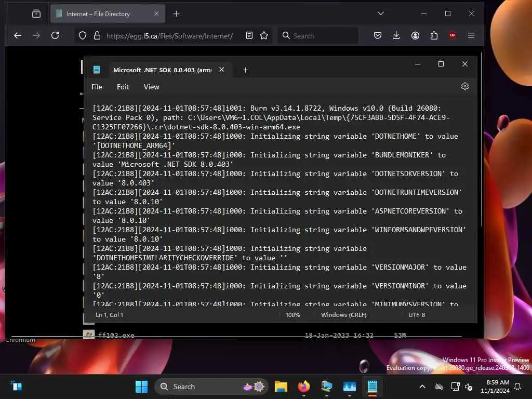Show hidden system tray icons

tap(422, 387)
